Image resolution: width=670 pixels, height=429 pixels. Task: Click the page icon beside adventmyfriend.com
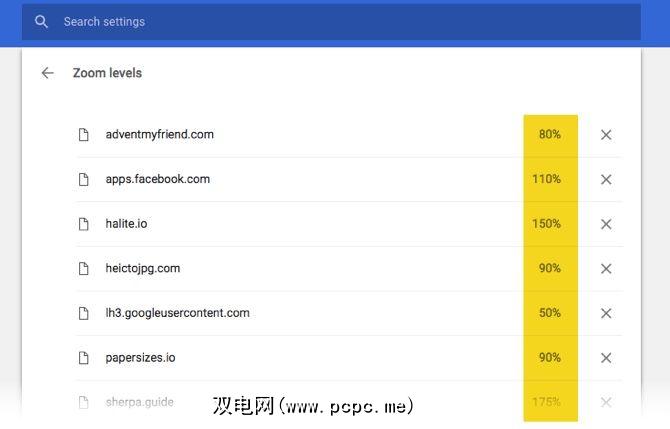84,135
